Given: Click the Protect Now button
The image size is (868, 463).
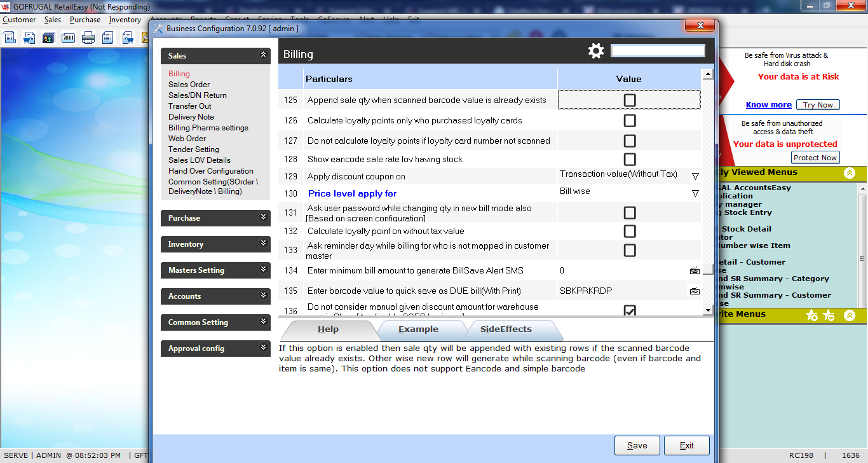Looking at the screenshot, I should [x=815, y=158].
